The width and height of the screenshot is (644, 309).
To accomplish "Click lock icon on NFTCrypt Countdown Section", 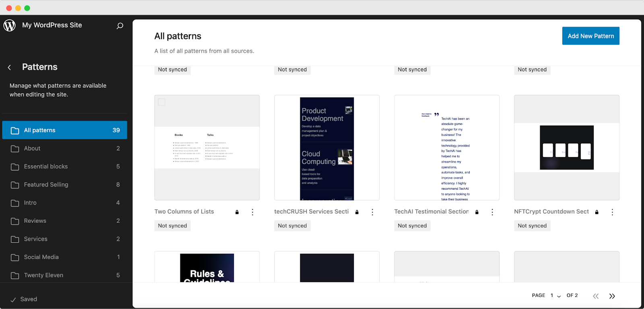I will click(597, 212).
